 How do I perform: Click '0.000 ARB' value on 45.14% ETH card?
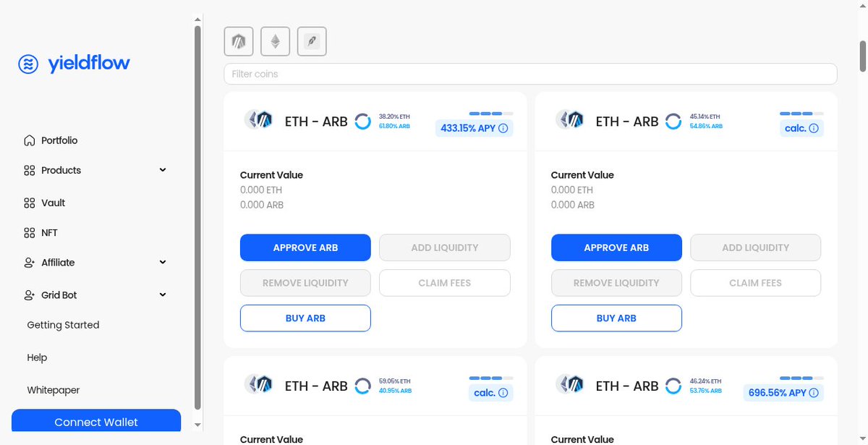coord(573,205)
